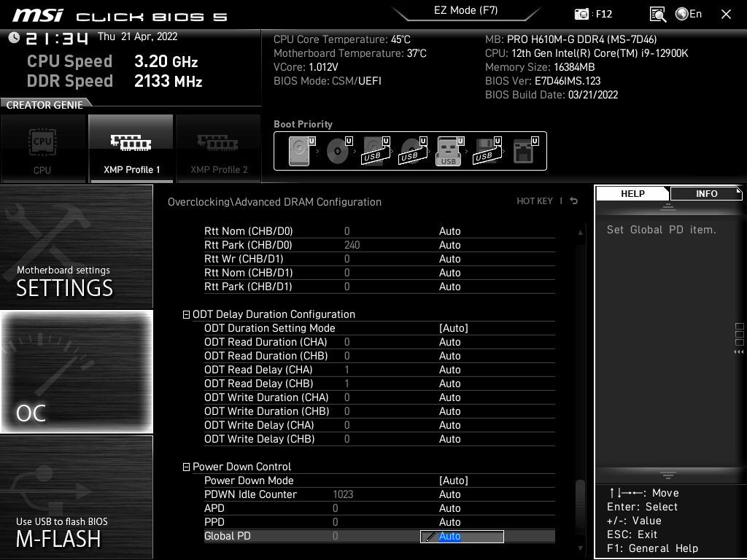Viewport: 747px width, 560px height.
Task: Select ODT Write Delay (CHA) value
Action: [x=449, y=425]
